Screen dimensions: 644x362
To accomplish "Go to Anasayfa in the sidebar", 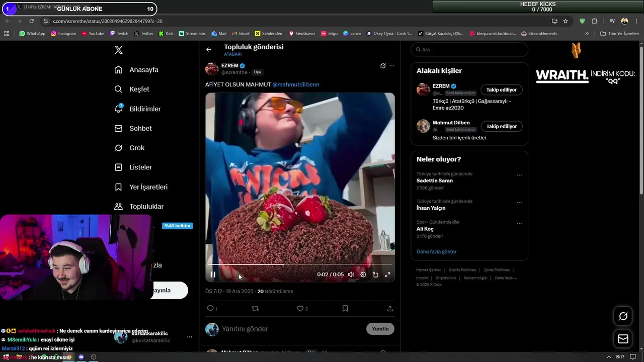I will click(136, 70).
